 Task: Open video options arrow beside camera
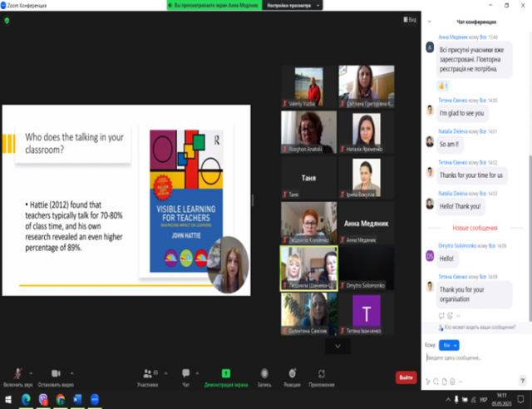(72, 373)
